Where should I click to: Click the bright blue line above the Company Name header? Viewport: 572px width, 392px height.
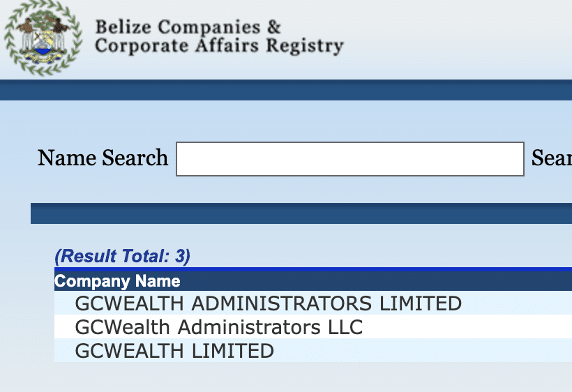pos(313,269)
